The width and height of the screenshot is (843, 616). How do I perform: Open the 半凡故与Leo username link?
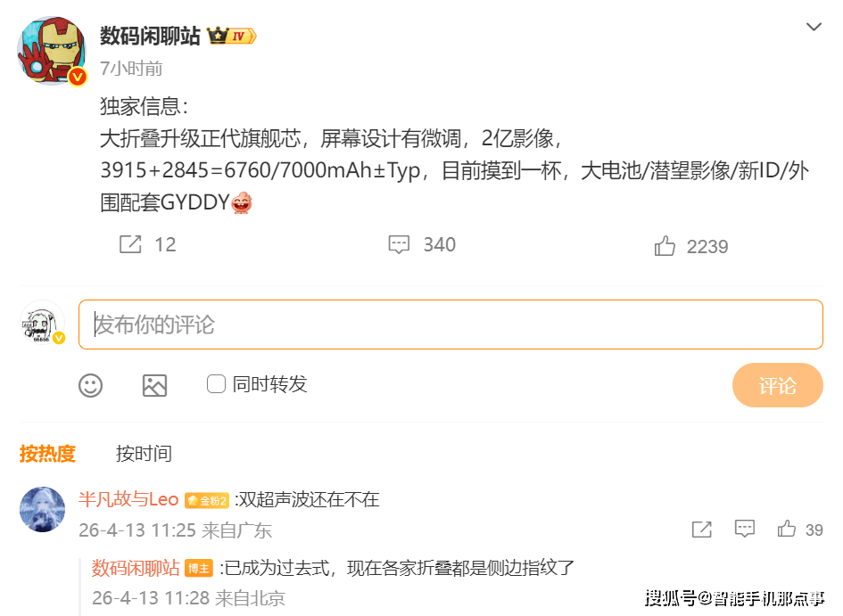click(x=128, y=499)
